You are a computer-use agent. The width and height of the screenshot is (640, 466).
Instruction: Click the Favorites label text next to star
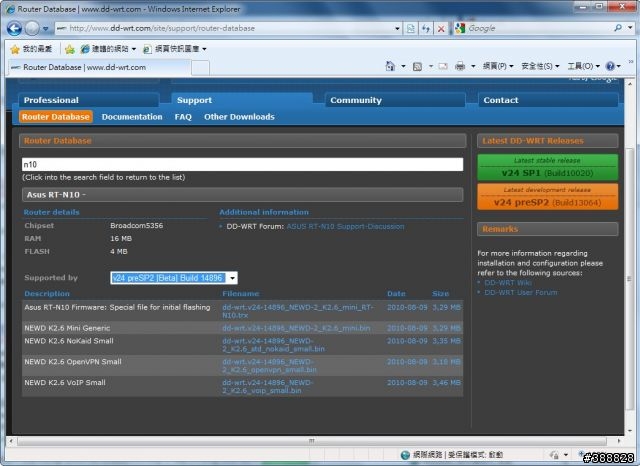click(x=37, y=49)
